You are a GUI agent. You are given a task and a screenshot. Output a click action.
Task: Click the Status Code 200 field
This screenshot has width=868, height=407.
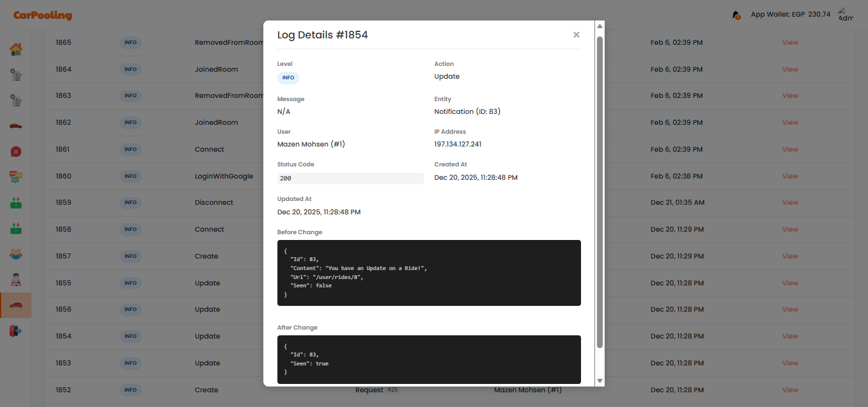click(x=350, y=179)
